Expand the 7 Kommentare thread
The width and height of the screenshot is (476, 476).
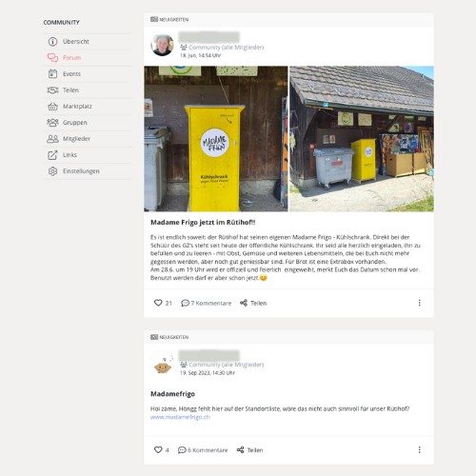pos(206,303)
